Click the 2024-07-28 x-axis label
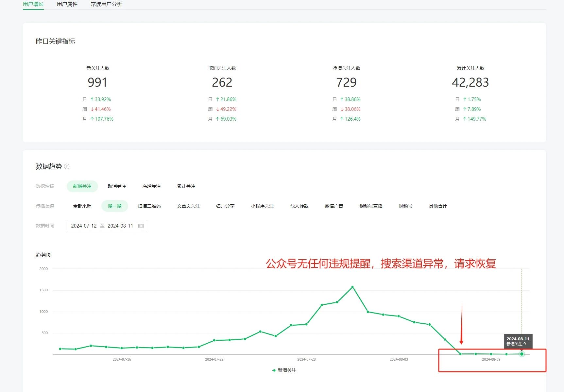The width and height of the screenshot is (564, 392). 306,359
